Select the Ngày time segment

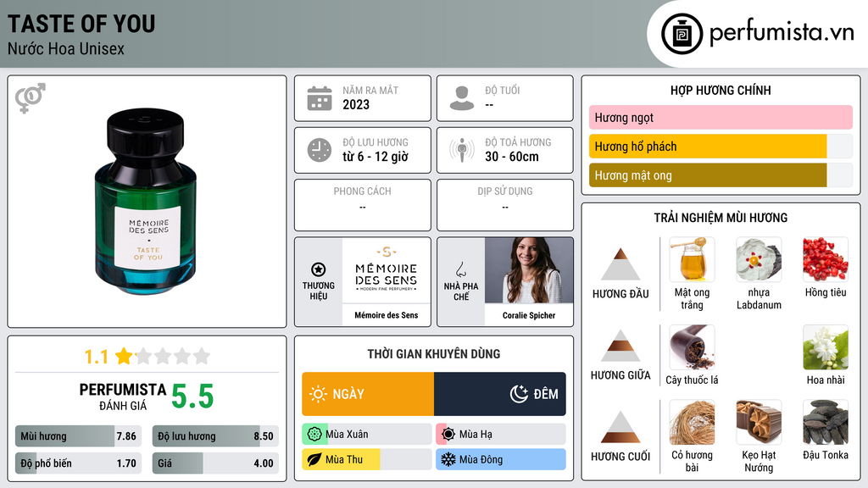[x=368, y=394]
